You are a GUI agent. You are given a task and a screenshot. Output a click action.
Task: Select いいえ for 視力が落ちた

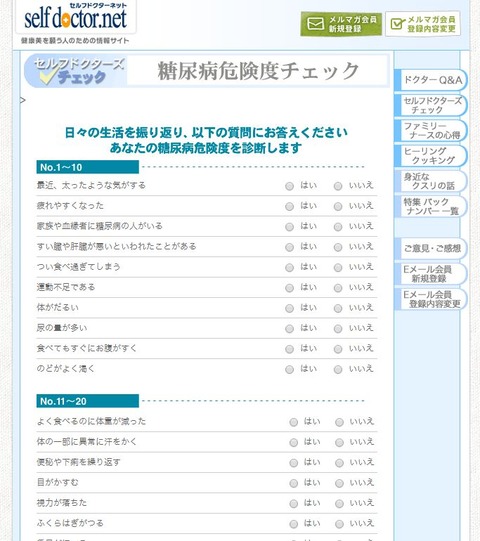point(339,503)
